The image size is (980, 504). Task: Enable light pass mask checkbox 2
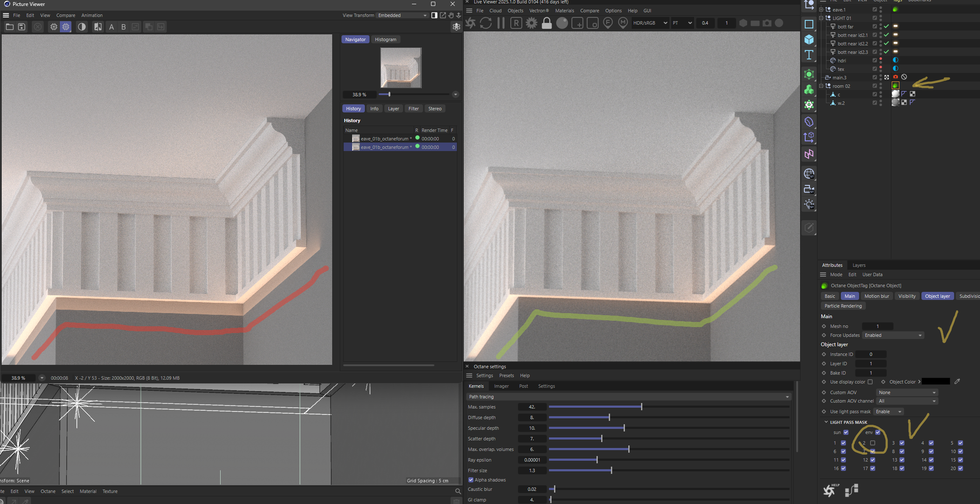873,443
